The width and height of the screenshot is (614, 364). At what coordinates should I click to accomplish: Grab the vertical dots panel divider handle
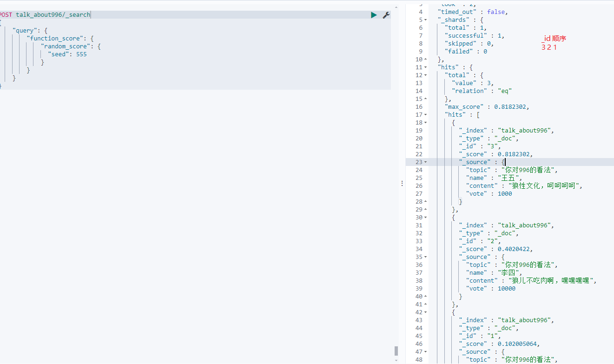tap(402, 184)
